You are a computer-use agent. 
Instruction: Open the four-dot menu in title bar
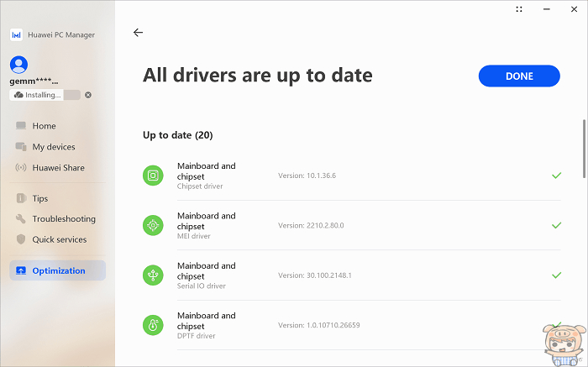[x=518, y=9]
